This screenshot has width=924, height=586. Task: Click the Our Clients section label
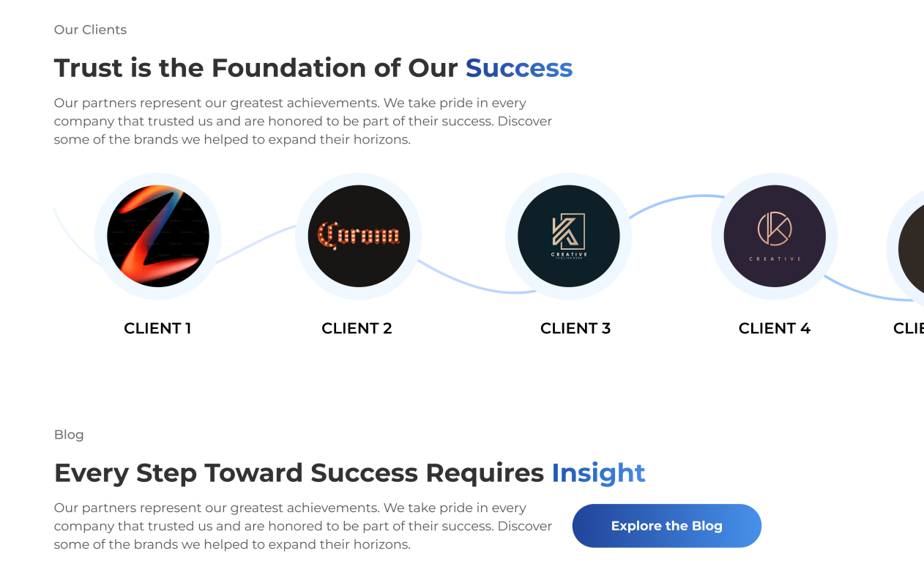point(90,30)
